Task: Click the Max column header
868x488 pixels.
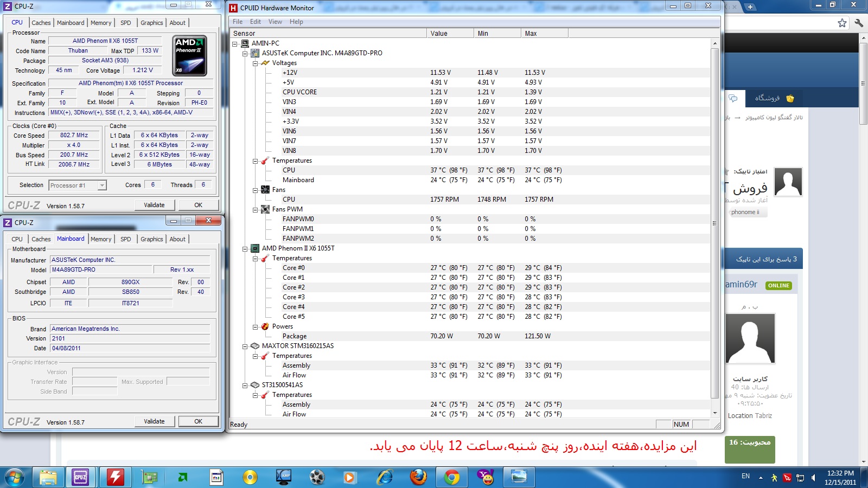Action: 545,33
